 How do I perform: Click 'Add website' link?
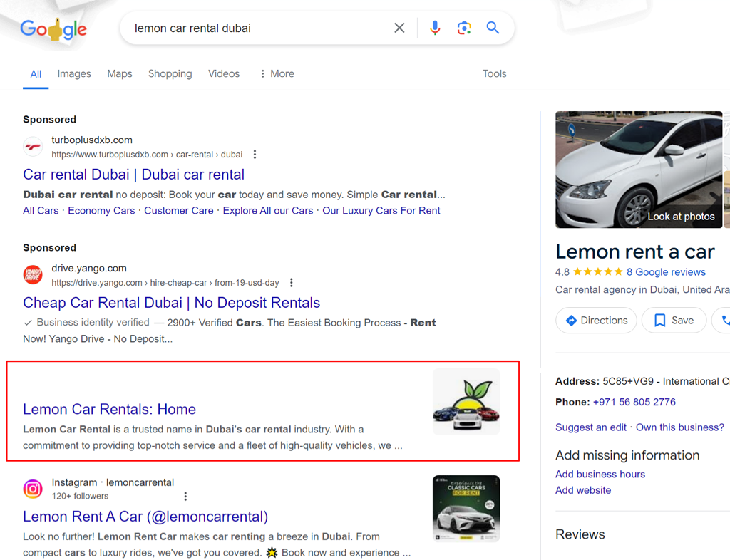(583, 490)
